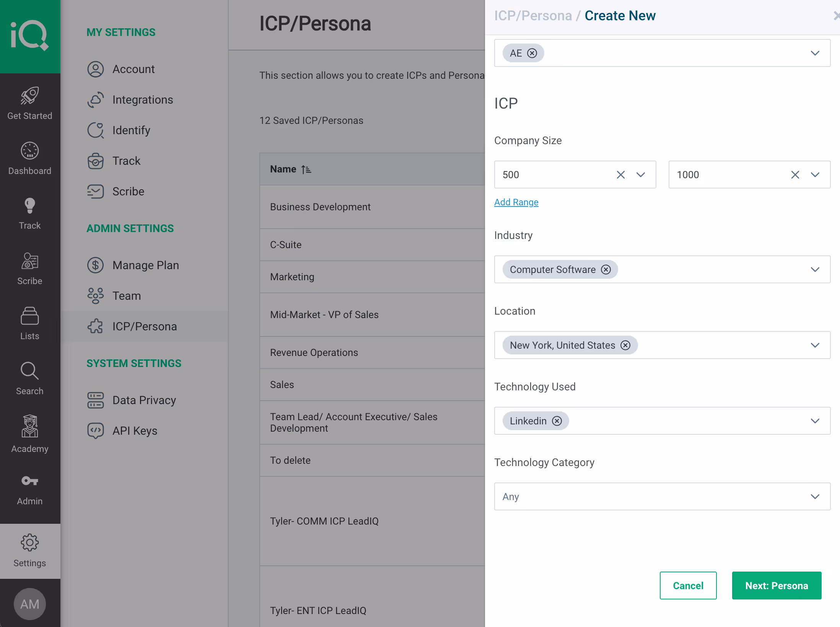Image resolution: width=840 pixels, height=627 pixels.
Task: Open the Industry dropdown chevron
Action: (815, 270)
